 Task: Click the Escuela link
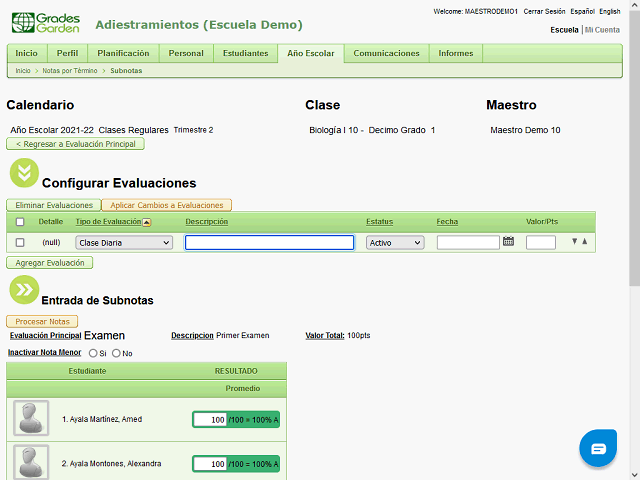(564, 30)
